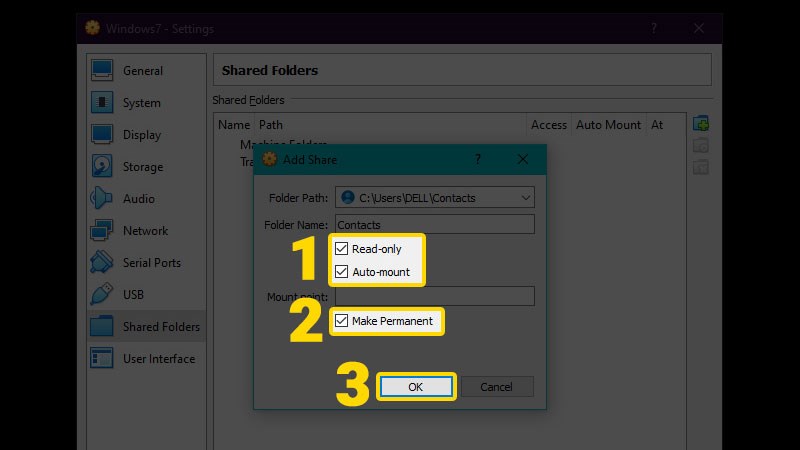Open the User Interface icon
The width and height of the screenshot is (800, 450).
(102, 358)
